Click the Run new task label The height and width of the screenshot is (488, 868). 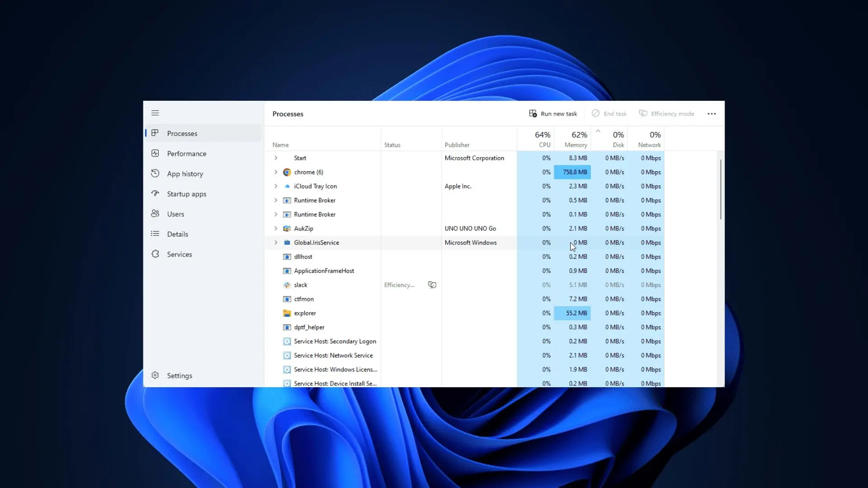pos(559,114)
